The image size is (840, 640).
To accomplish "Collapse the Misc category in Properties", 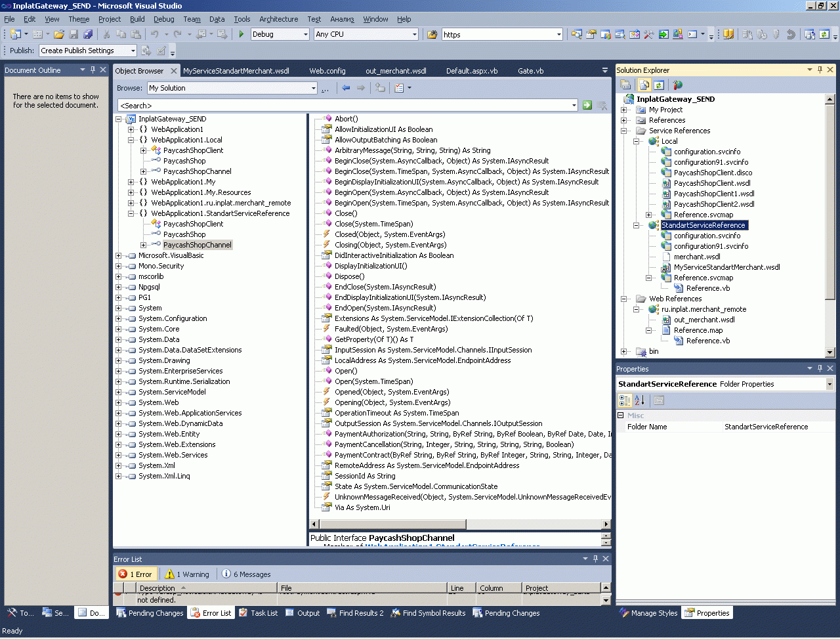I will coord(621,416).
